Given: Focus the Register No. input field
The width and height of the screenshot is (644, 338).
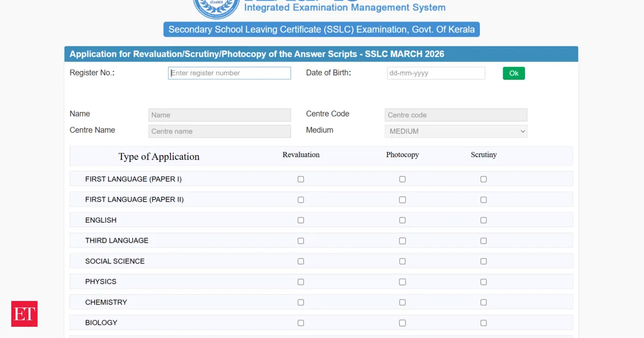Looking at the screenshot, I should tap(230, 73).
